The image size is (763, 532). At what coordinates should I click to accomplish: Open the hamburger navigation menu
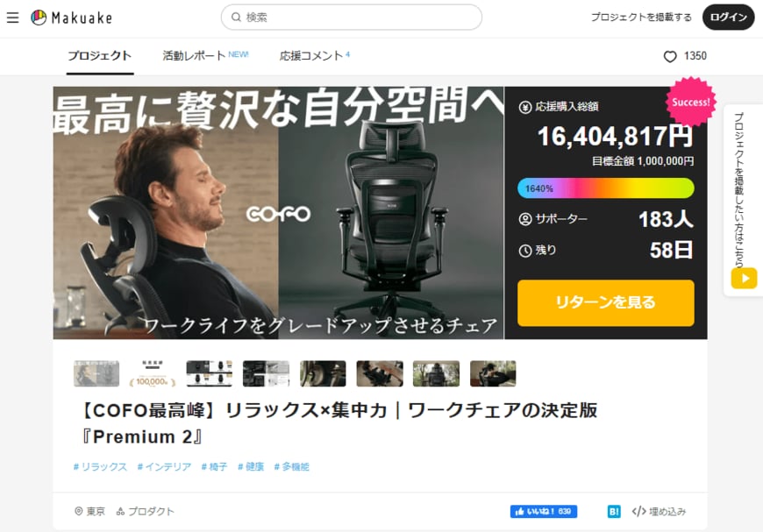pyautogui.click(x=12, y=17)
